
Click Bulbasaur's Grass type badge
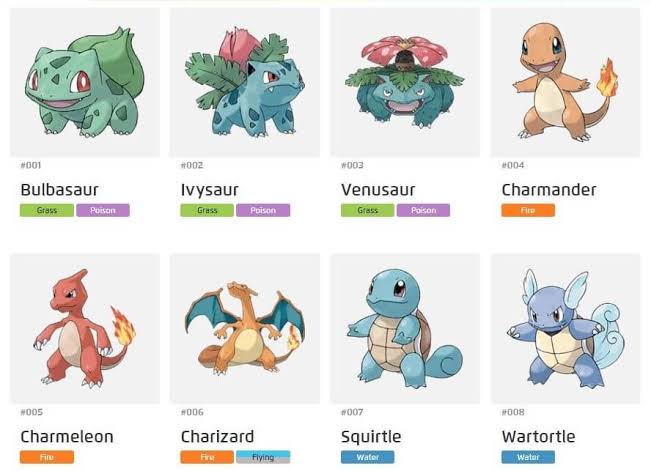point(47,210)
